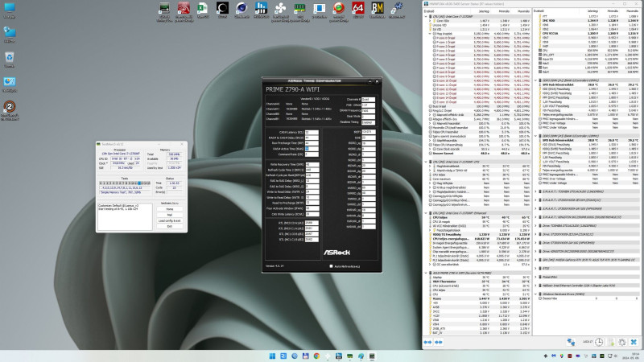This screenshot has width=644, height=362.
Task: Open the blue gears desktop shortcut
Action: [396, 8]
